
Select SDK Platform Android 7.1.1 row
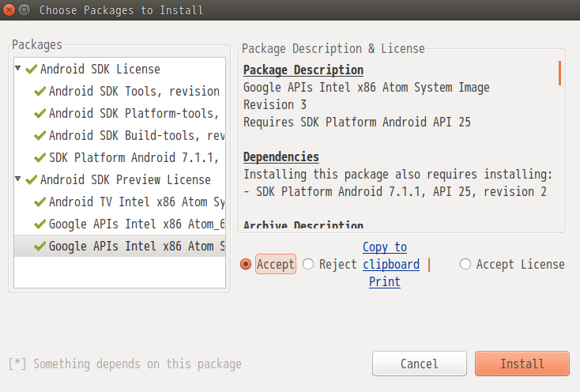[x=119, y=157]
